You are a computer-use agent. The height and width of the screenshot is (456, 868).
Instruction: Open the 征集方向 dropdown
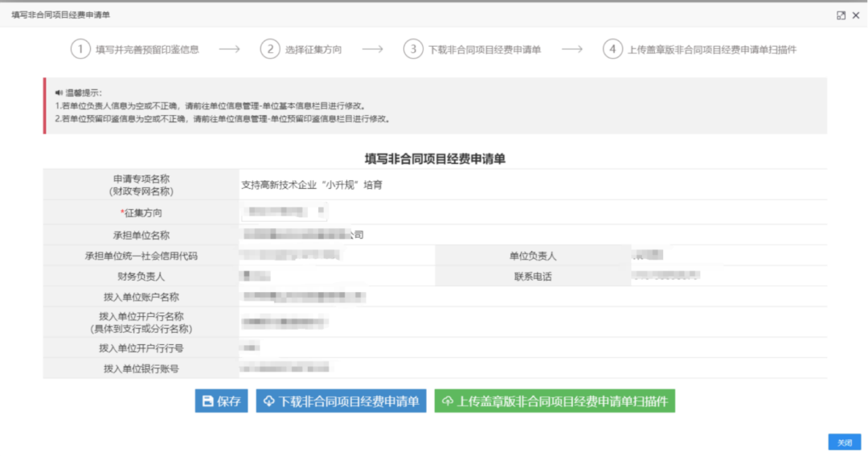284,212
